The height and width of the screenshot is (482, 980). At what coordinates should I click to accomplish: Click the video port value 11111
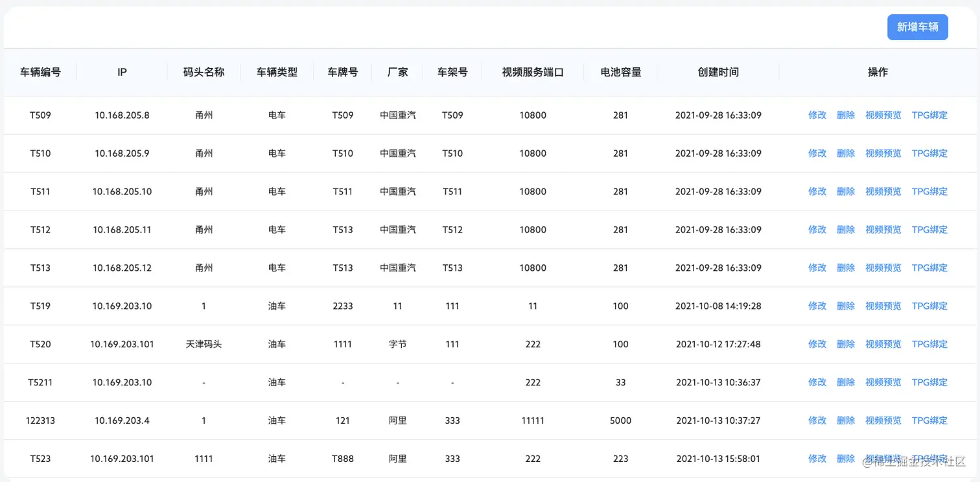click(x=533, y=421)
